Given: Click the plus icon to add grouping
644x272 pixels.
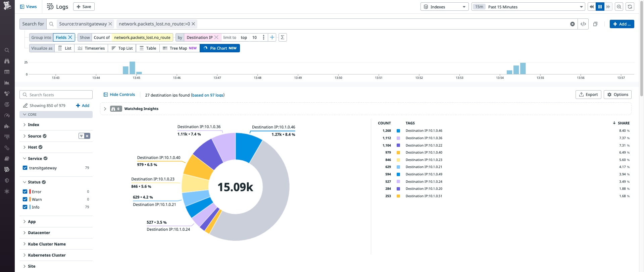Looking at the screenshot, I should [x=272, y=38].
